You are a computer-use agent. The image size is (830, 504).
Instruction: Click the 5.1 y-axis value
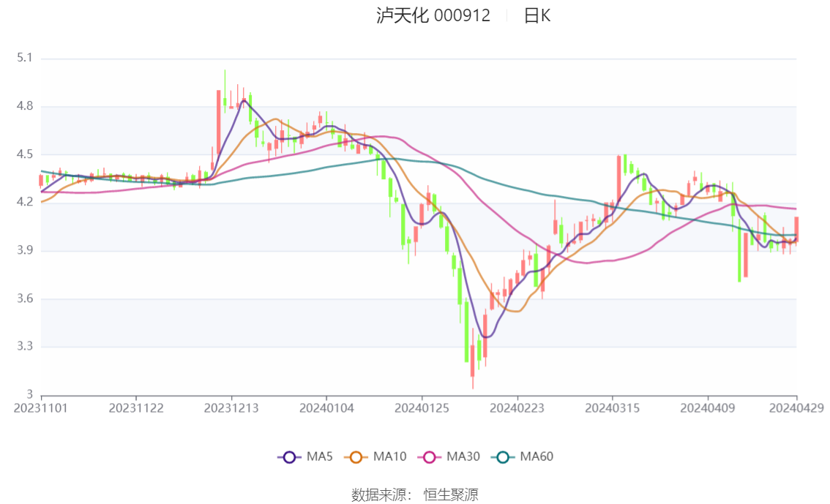tap(24, 58)
